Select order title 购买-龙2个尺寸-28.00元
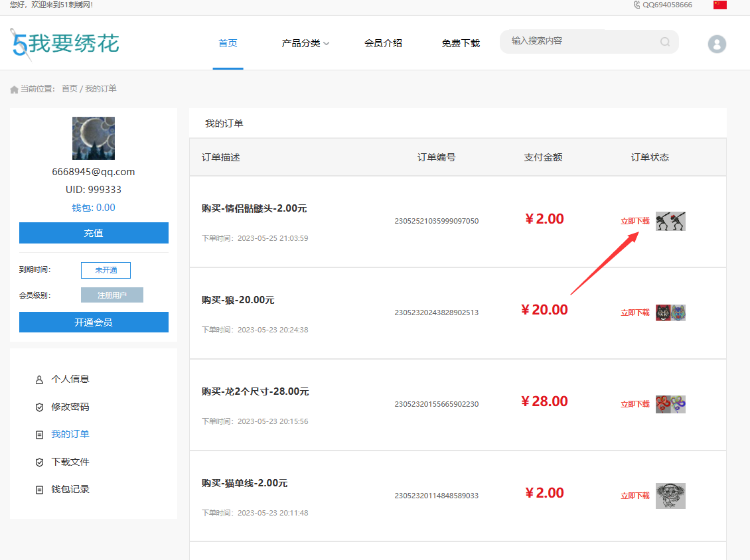Image resolution: width=750 pixels, height=560 pixels. point(255,391)
